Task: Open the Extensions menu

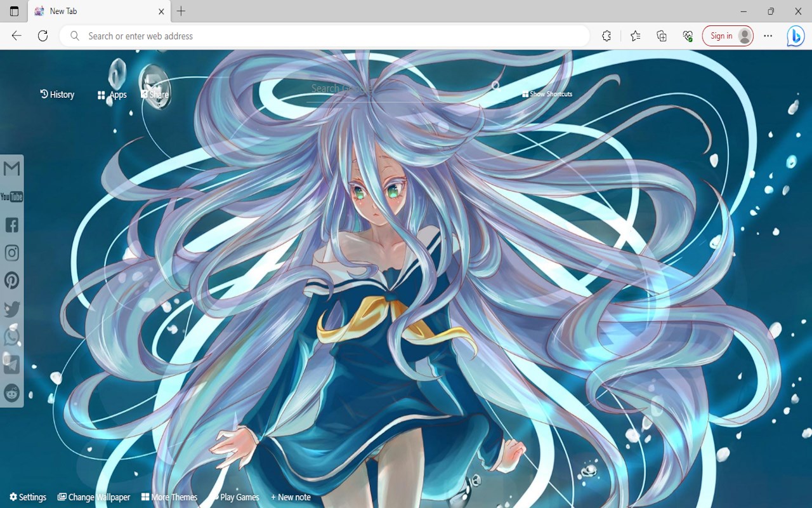Action: point(606,36)
